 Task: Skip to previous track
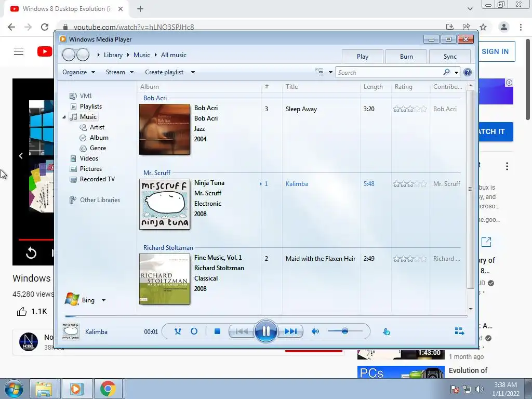tap(242, 331)
